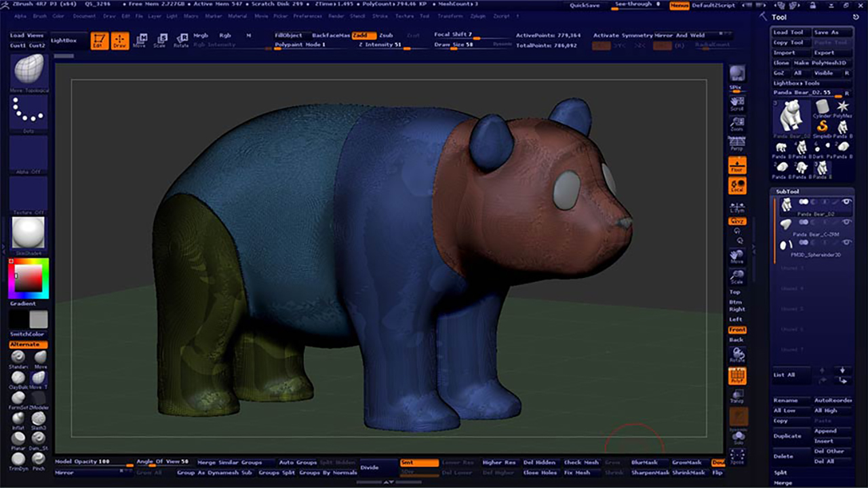Click the Solo mode icon
Image resolution: width=868 pixels, height=488 pixels.
(x=737, y=437)
